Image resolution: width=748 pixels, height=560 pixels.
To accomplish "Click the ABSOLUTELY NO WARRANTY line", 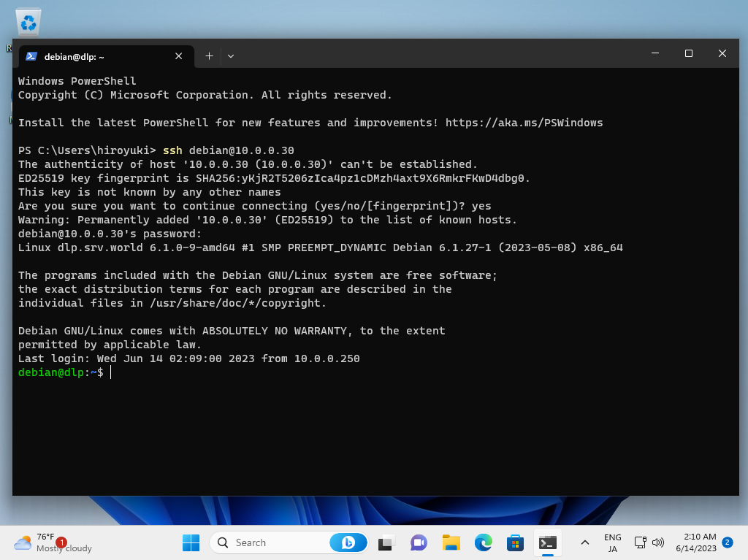I will 232,331.
